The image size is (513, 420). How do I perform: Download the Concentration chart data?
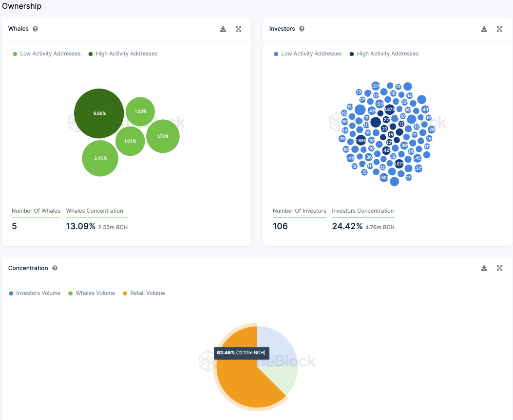point(484,268)
